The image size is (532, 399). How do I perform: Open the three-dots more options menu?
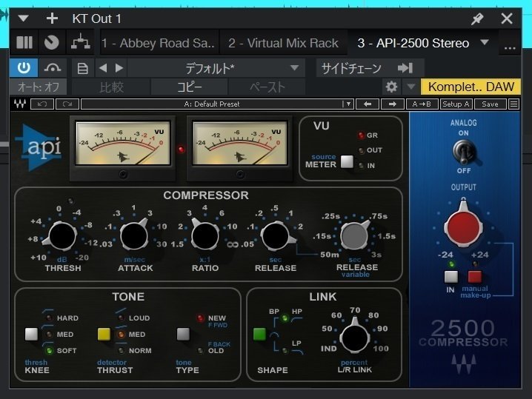pos(510,48)
